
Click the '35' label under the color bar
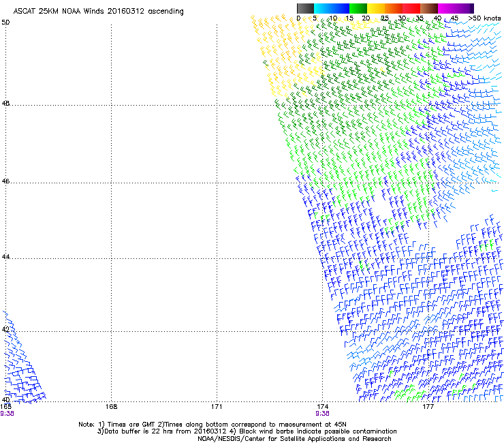[x=420, y=18]
